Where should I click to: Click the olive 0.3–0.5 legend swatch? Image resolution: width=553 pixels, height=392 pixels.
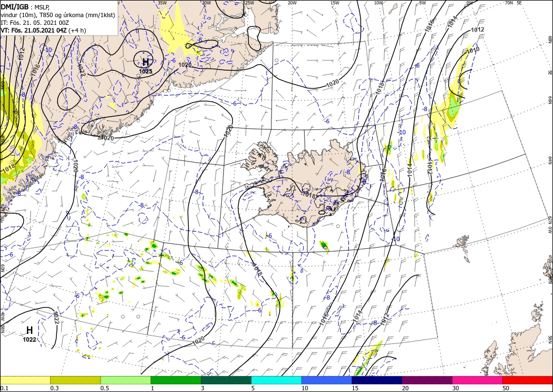(75, 380)
